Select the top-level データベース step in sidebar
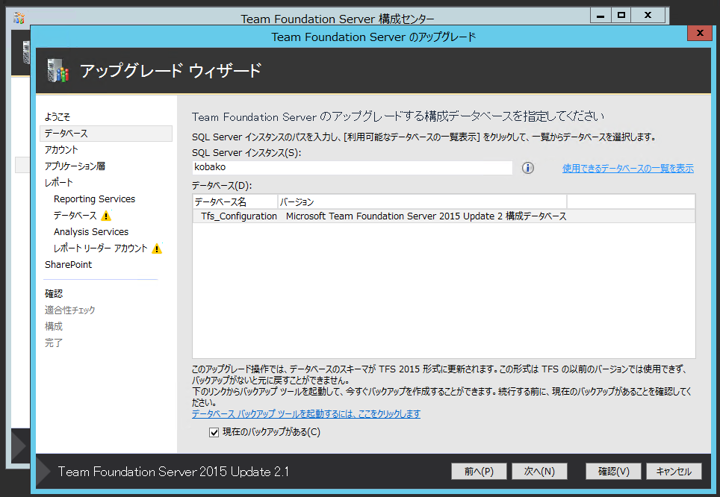This screenshot has height=497, width=720. 107,133
